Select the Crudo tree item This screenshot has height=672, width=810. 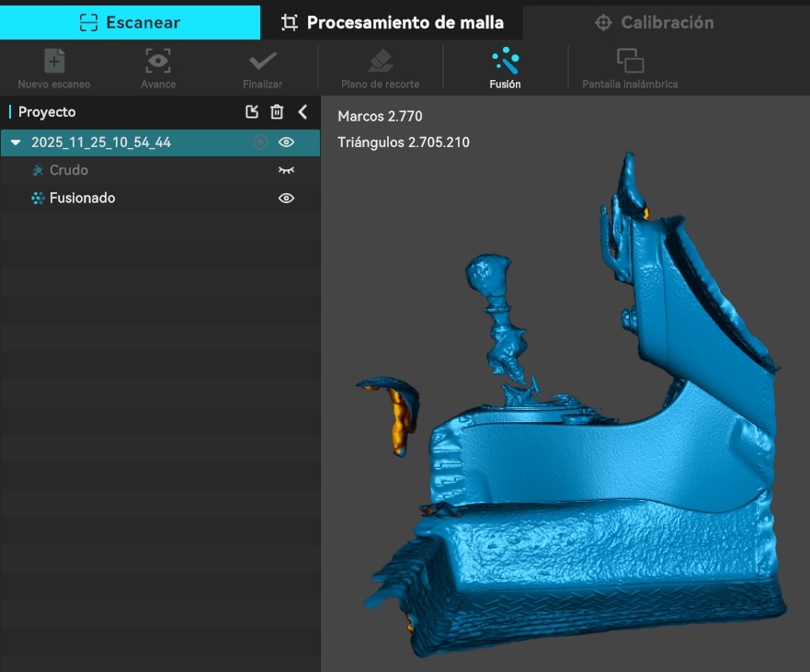point(69,170)
